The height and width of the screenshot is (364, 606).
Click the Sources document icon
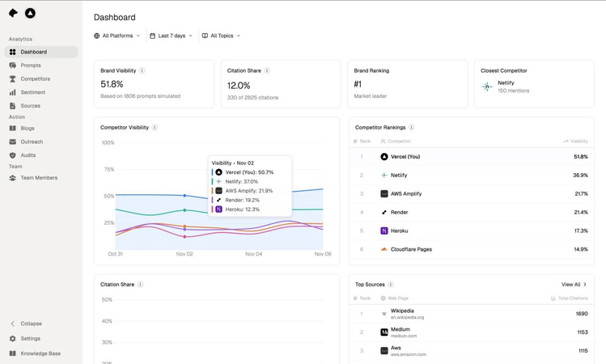click(12, 105)
